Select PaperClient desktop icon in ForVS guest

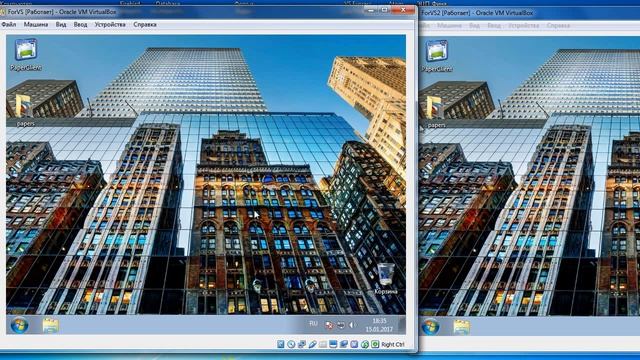coord(26,54)
